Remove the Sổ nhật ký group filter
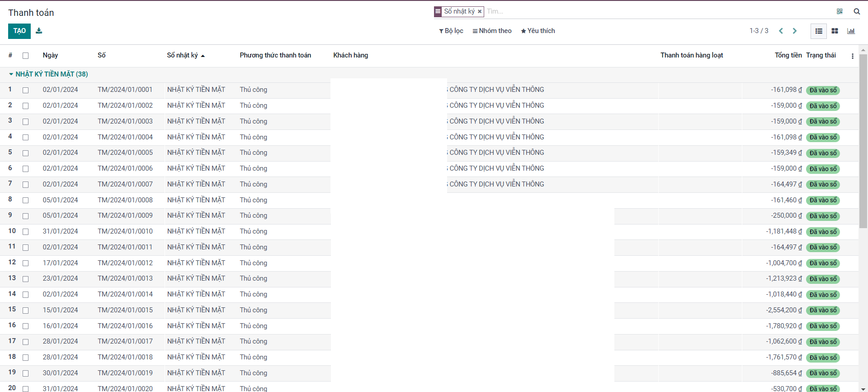The height and width of the screenshot is (392, 868). 480,11
